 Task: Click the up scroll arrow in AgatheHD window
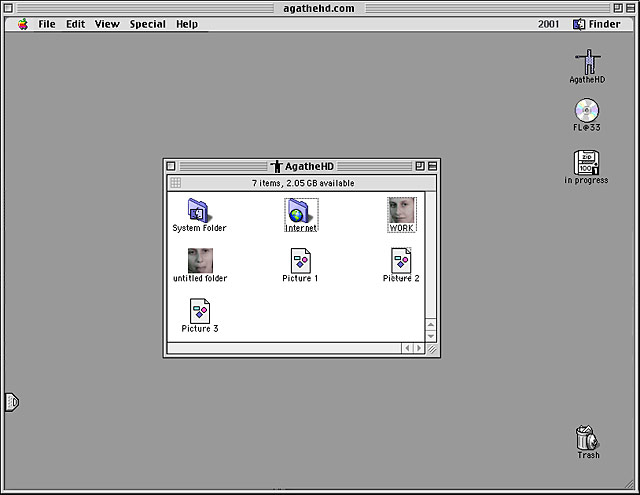click(431, 325)
